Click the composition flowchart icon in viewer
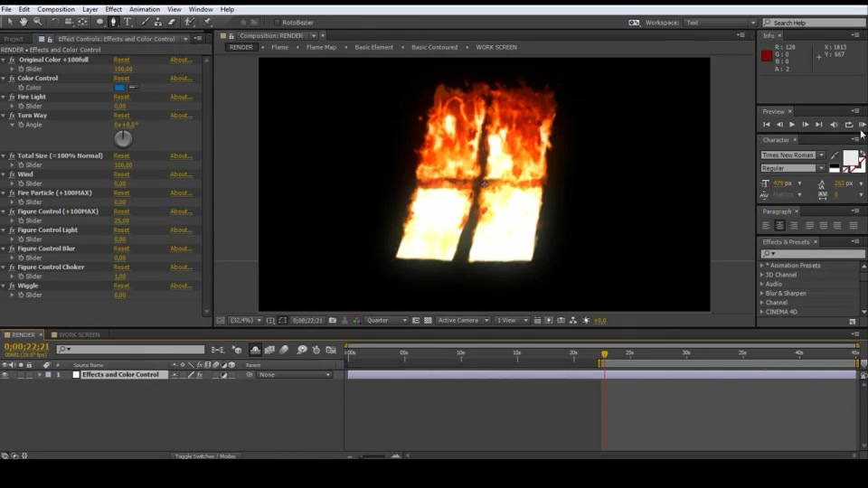868x488 pixels. tap(573, 320)
